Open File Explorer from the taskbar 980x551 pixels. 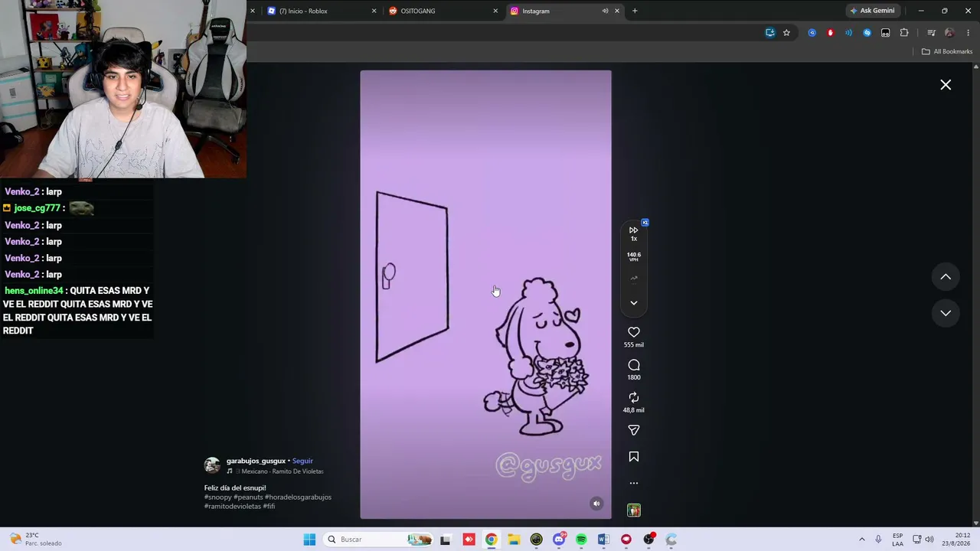pyautogui.click(x=514, y=540)
